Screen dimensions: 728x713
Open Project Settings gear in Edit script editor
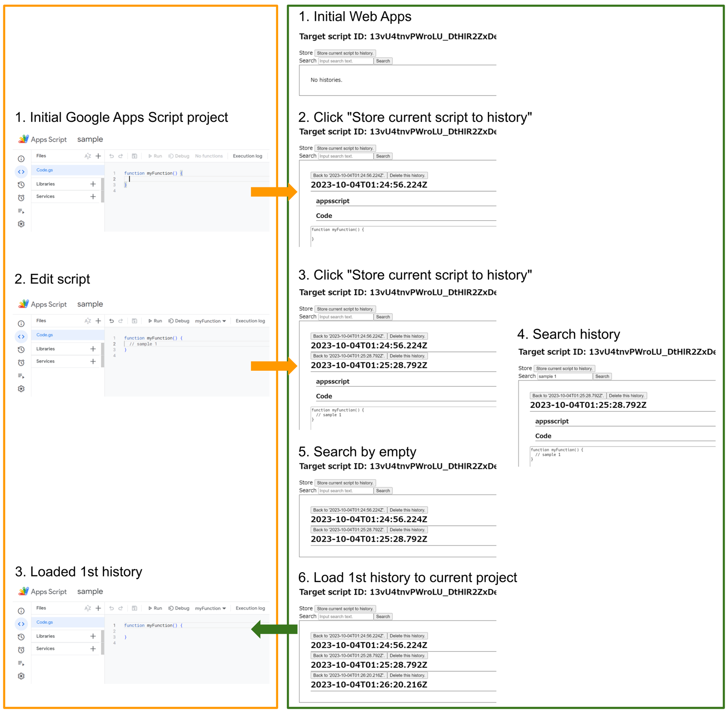[21, 389]
